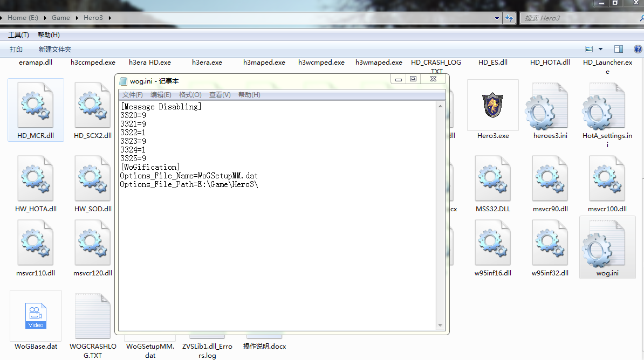The width and height of the screenshot is (644, 360).
Task: Select the HW_HOTA.dll file icon
Action: pos(35,178)
